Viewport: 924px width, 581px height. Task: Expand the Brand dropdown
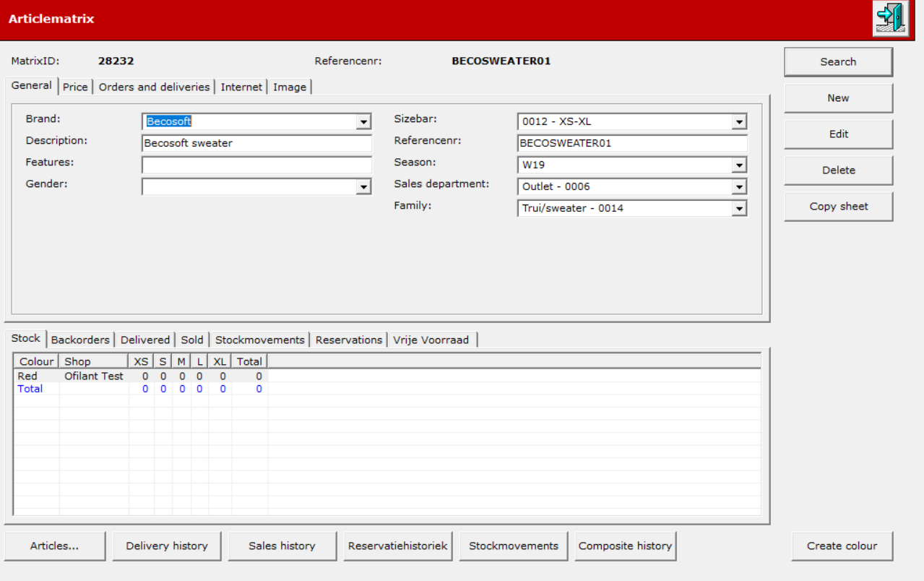click(x=364, y=122)
